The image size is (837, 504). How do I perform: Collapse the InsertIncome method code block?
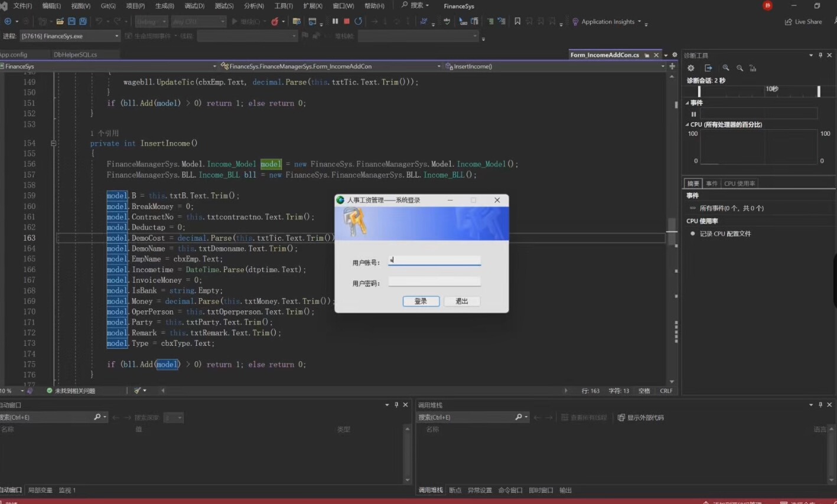53,143
